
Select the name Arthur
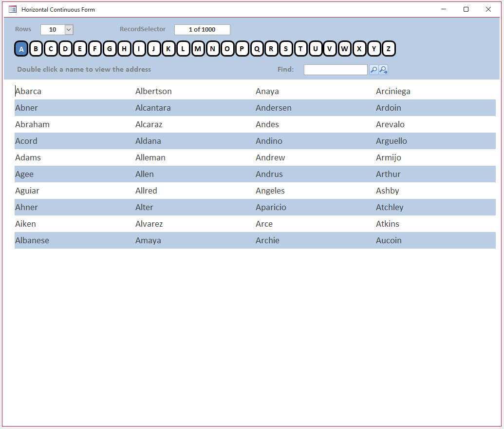388,174
